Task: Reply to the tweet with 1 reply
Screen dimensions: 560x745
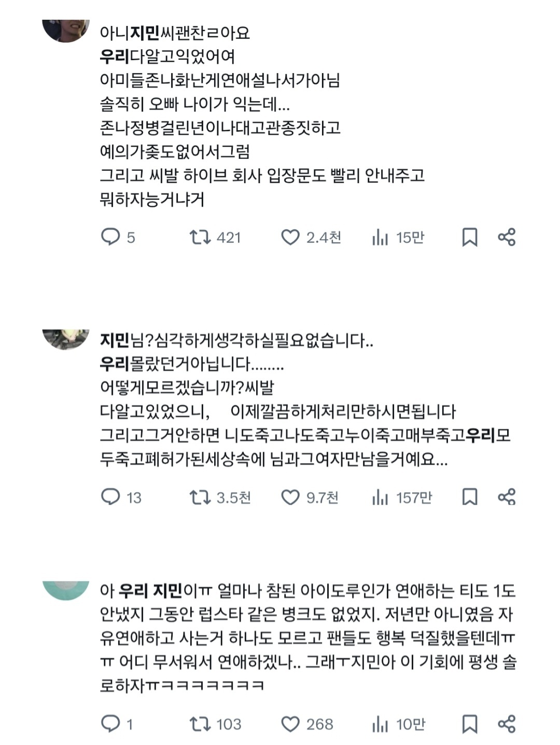Action: pos(110,724)
